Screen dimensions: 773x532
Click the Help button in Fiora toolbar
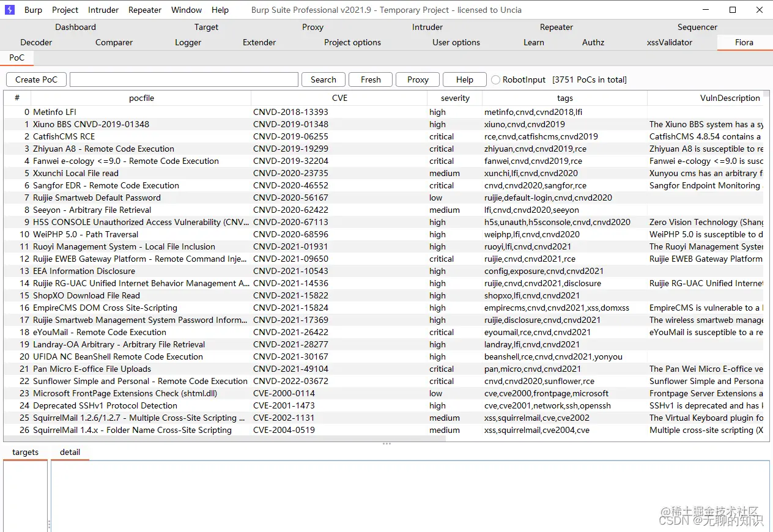coord(465,79)
